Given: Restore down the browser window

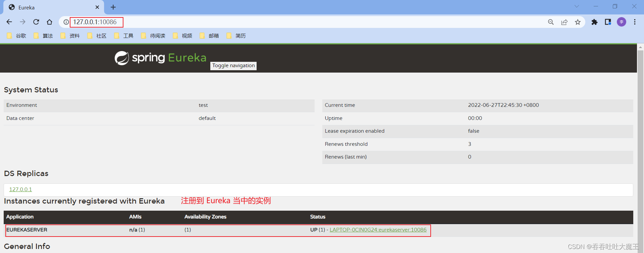Looking at the screenshot, I should [615, 6].
